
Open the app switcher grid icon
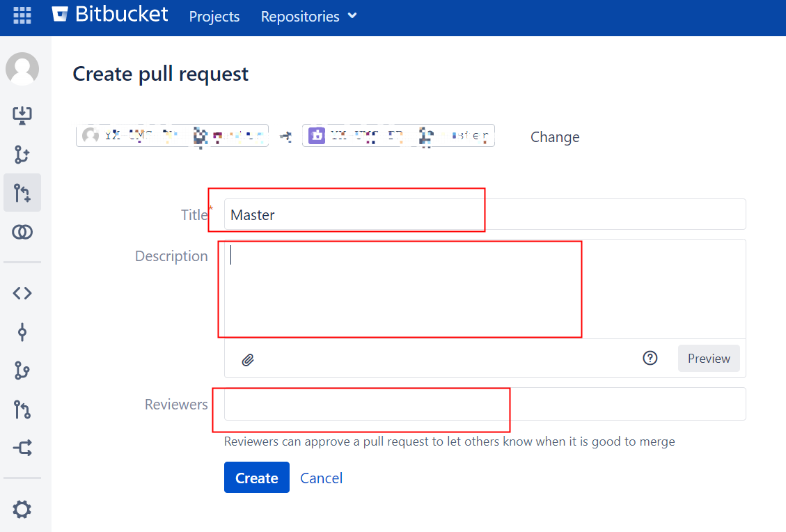tap(22, 15)
